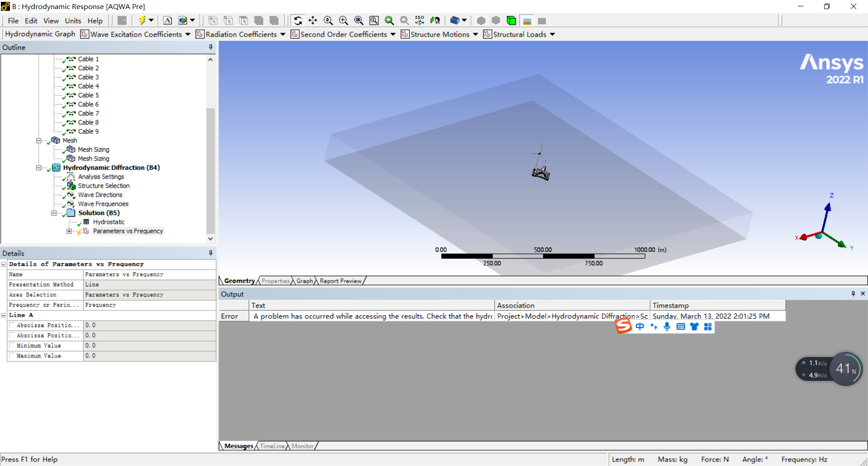Click the Sogou soft keyboard icon
Viewport: 868px width, 466px height.
pyautogui.click(x=681, y=327)
